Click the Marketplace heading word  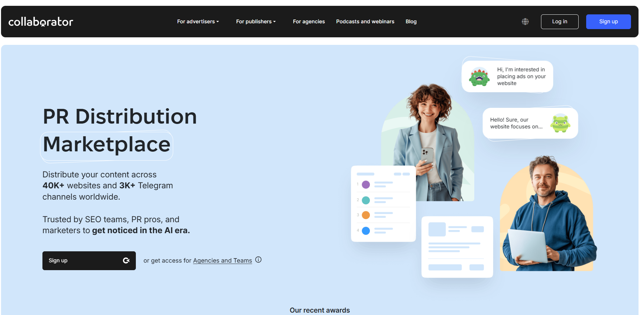(106, 144)
